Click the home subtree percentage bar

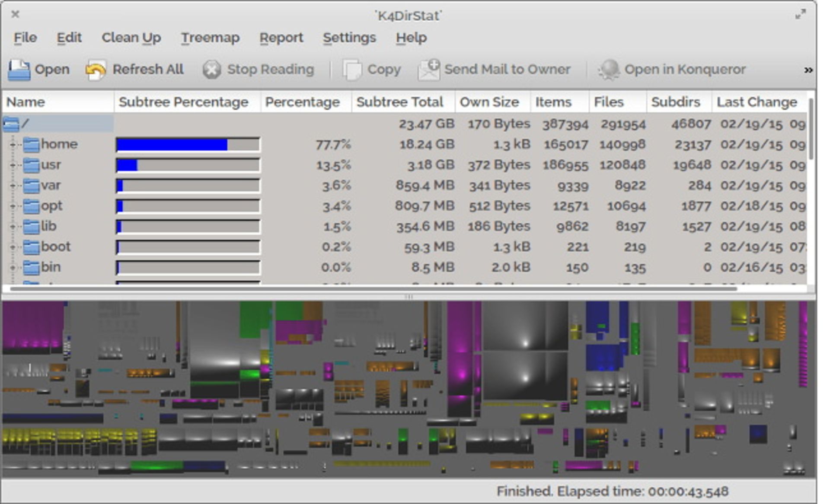pyautogui.click(x=188, y=145)
